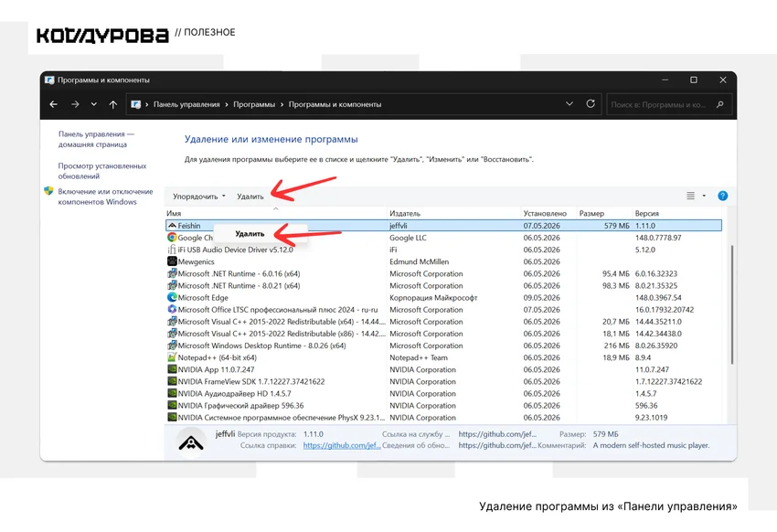Open 'Панель управления — домашняя страница' link
This screenshot has width=777, height=532.
pyautogui.click(x=96, y=139)
